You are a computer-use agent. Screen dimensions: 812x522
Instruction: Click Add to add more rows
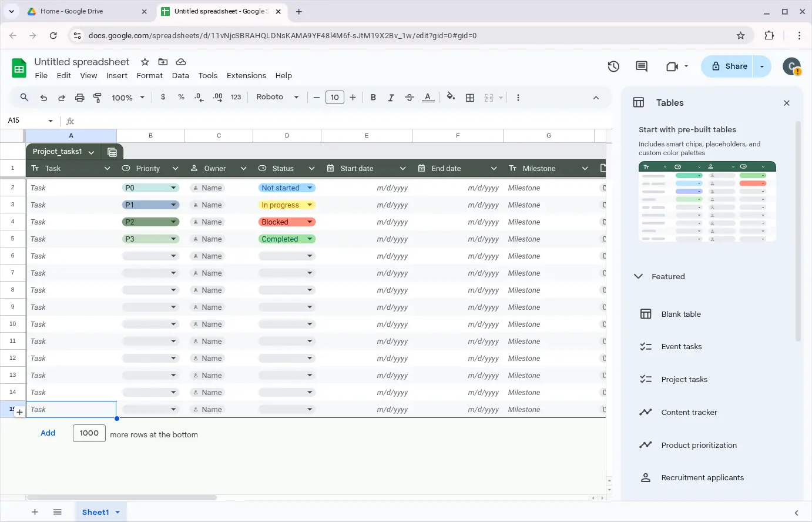click(48, 433)
